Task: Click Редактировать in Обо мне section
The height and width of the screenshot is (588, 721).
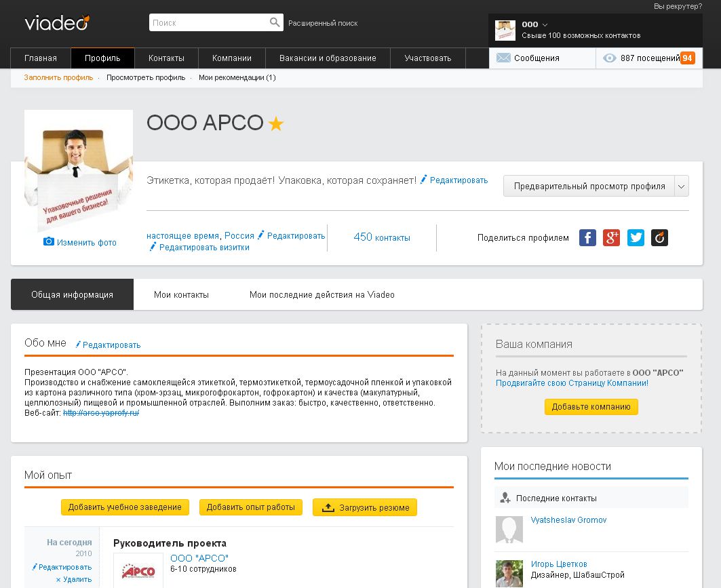Action: tap(112, 345)
